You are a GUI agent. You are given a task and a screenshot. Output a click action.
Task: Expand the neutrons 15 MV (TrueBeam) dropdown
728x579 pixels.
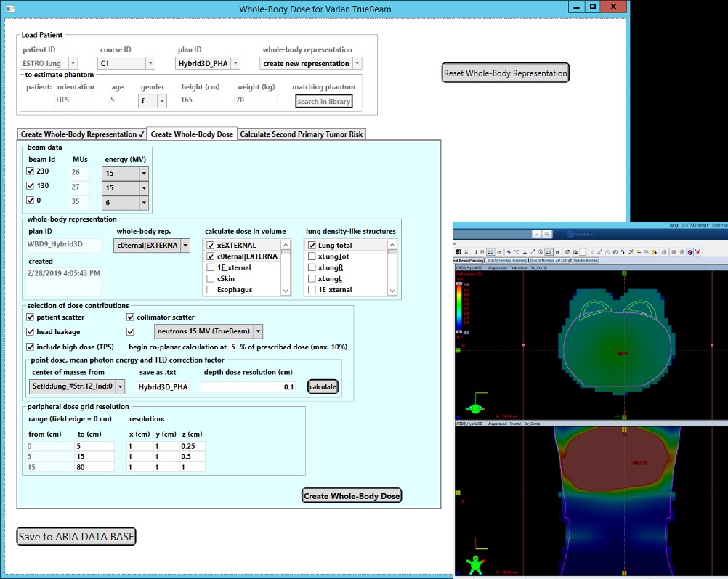coord(258,331)
